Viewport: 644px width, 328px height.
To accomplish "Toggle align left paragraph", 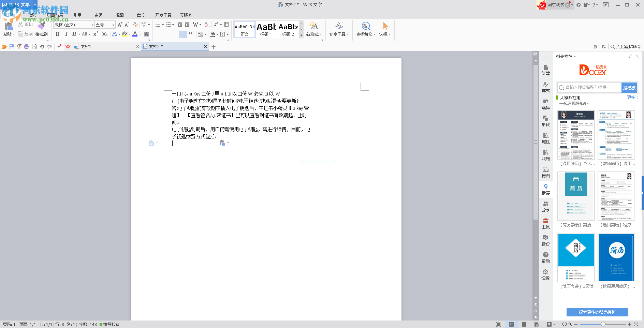I will (x=159, y=34).
